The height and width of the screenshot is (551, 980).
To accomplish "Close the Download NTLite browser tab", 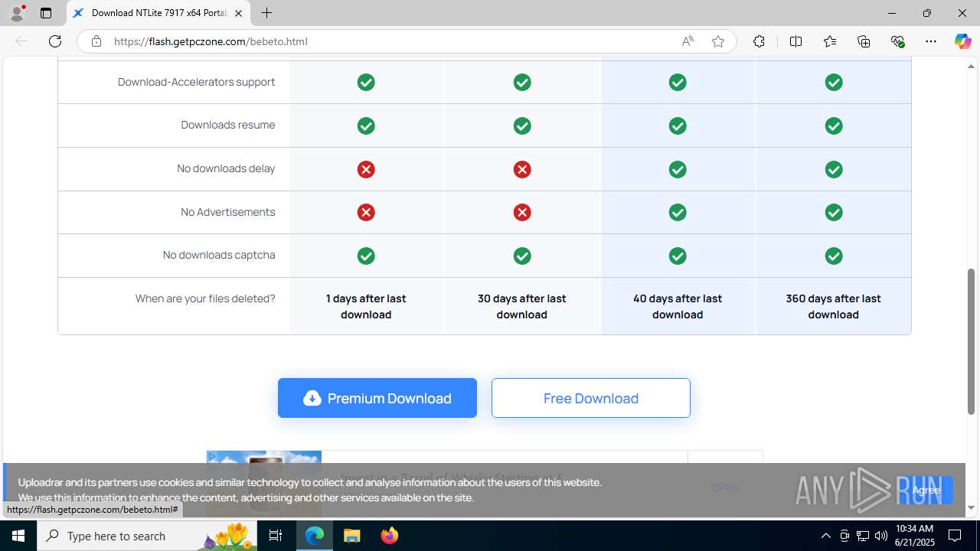I will (x=238, y=13).
